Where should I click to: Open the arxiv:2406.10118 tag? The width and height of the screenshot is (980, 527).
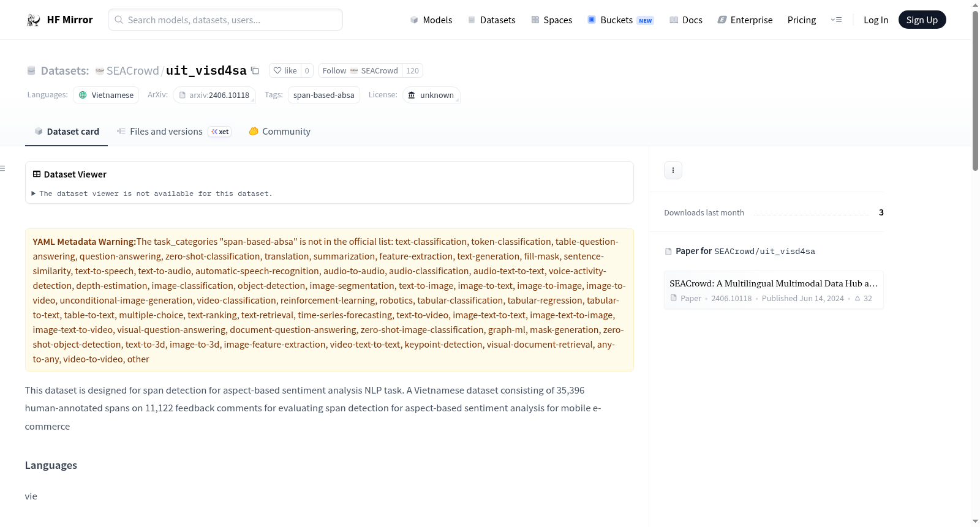click(x=214, y=95)
